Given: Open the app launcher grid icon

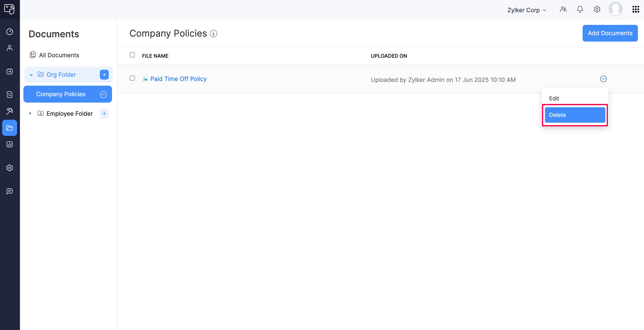Looking at the screenshot, I should 635,9.
